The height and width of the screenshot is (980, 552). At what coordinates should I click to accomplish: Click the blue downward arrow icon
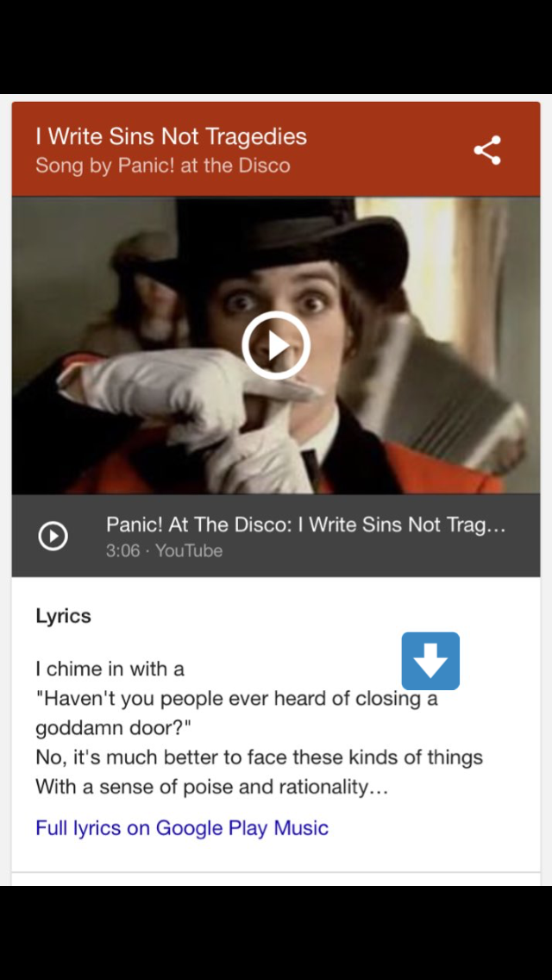click(430, 661)
